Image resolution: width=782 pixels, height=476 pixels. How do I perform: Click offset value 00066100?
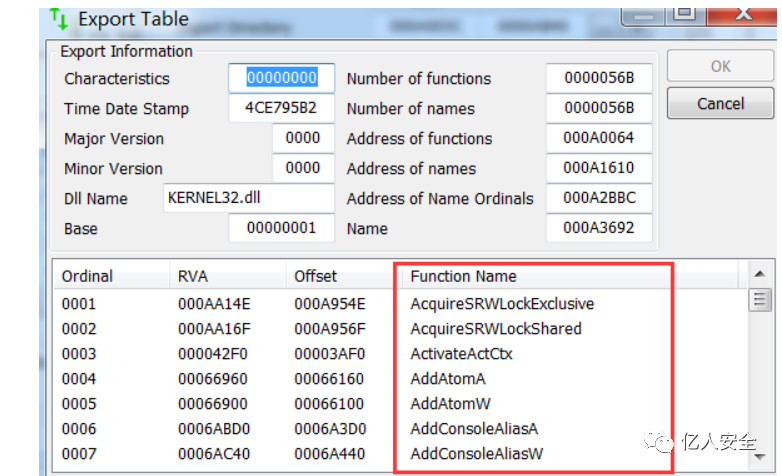[x=329, y=404]
